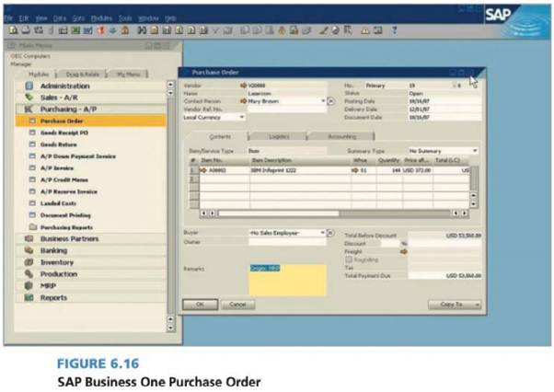
Task: Open the Administration module icon
Action: tap(29, 86)
